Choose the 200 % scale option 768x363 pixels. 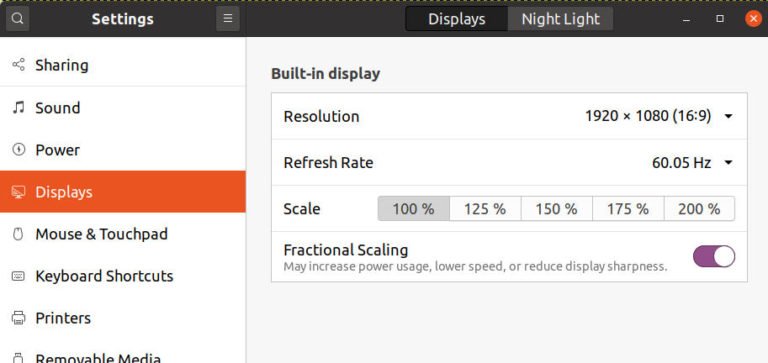pyautogui.click(x=699, y=209)
